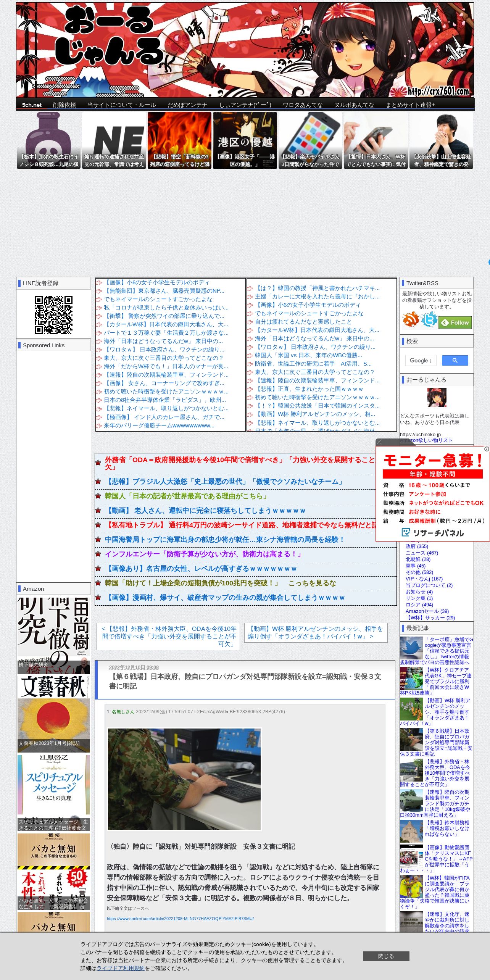
Task: Click star icon beside 通行料4万円の波崎シーサイド道路
Action: pyautogui.click(x=98, y=525)
